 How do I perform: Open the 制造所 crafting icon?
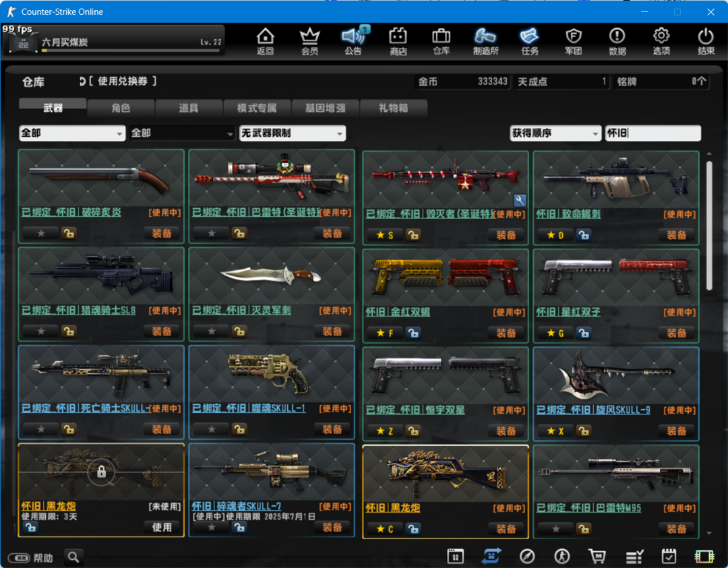[x=485, y=41]
